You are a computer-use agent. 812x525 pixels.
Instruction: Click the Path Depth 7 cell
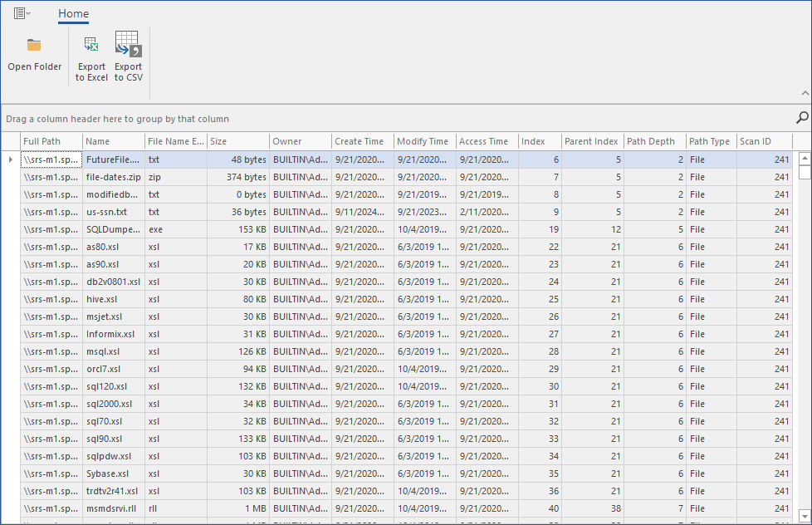tap(654, 509)
